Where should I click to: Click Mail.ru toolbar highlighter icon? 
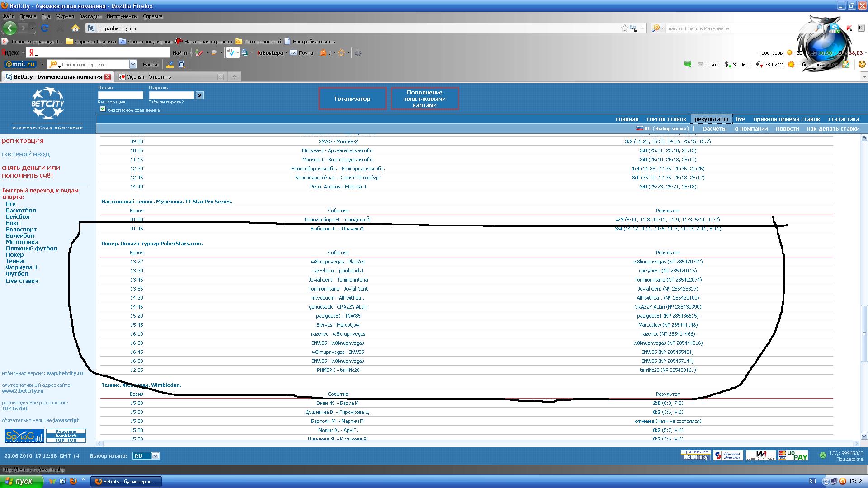(170, 65)
